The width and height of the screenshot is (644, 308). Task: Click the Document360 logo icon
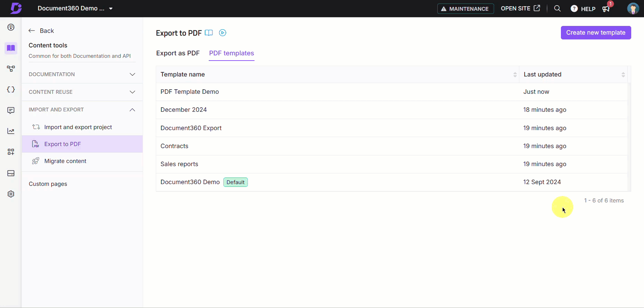(x=16, y=8)
